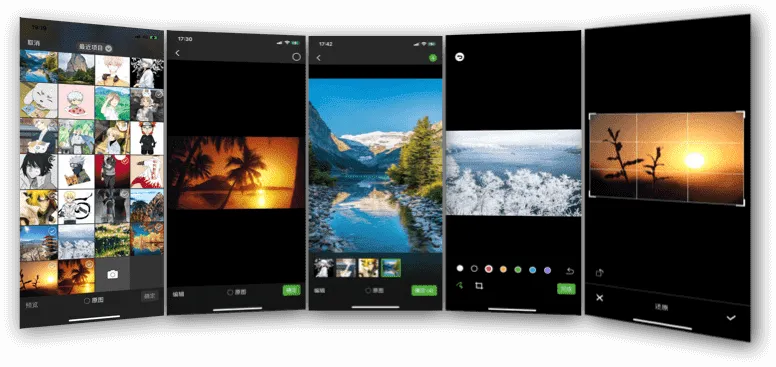The image size is (776, 367).
Task: Select the snowy trees photo in grid
Action: point(76,241)
